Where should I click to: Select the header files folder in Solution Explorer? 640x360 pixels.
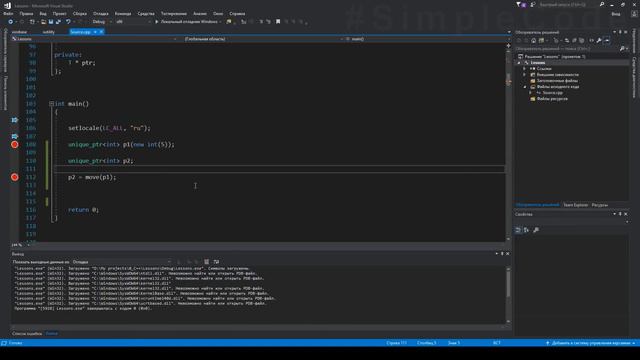point(557,81)
